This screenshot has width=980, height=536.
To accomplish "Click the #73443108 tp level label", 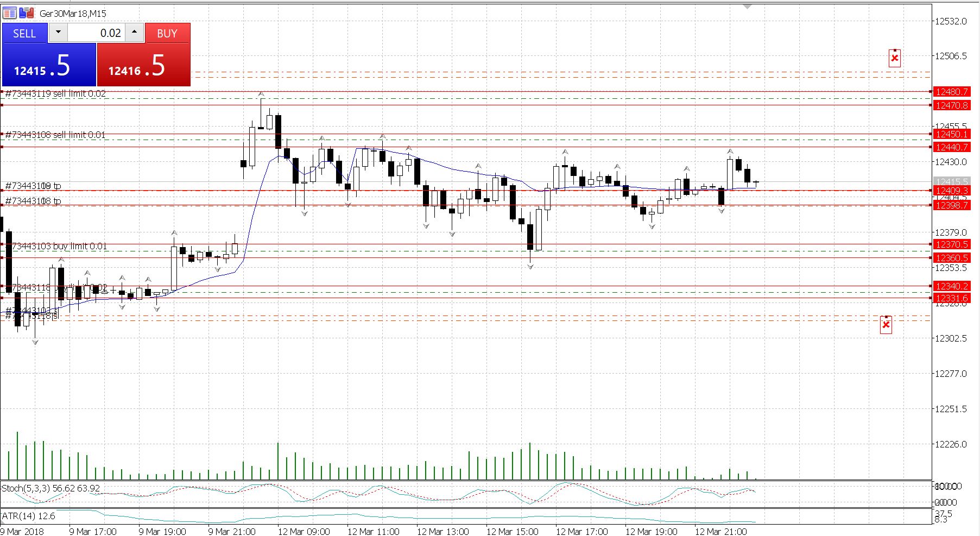I will pos(33,201).
